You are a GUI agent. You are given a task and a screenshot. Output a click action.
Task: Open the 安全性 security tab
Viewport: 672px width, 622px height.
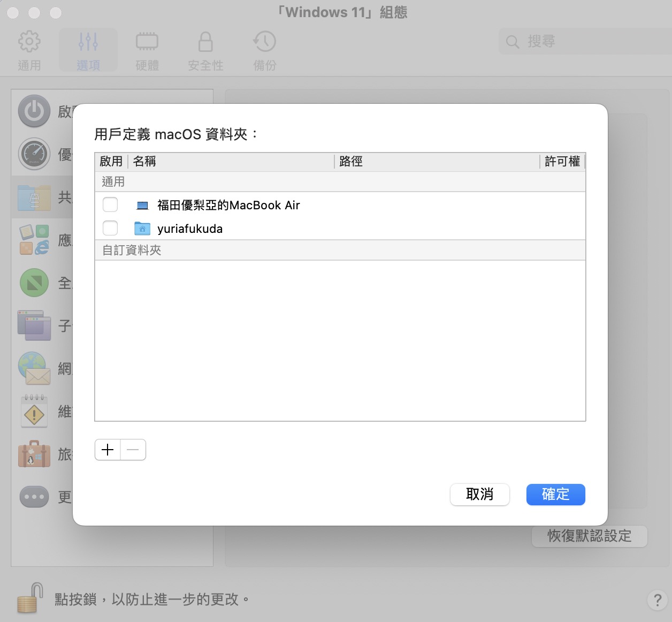205,51
